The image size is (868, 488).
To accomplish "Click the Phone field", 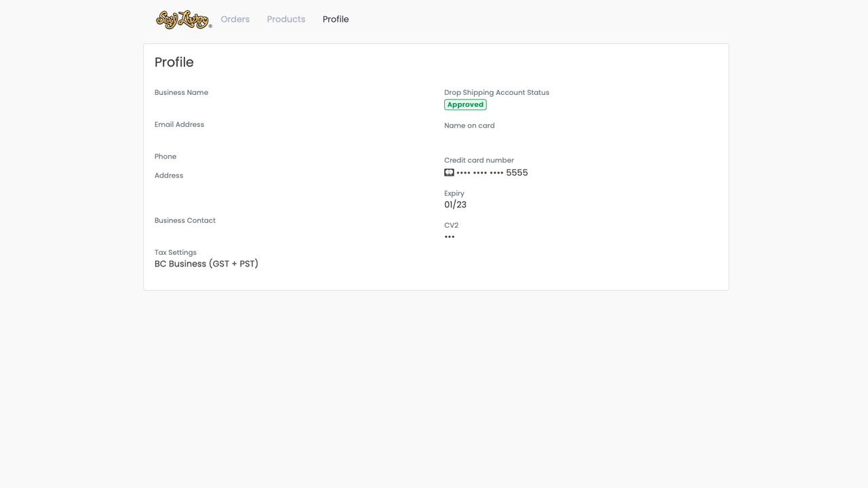I will coord(165,156).
